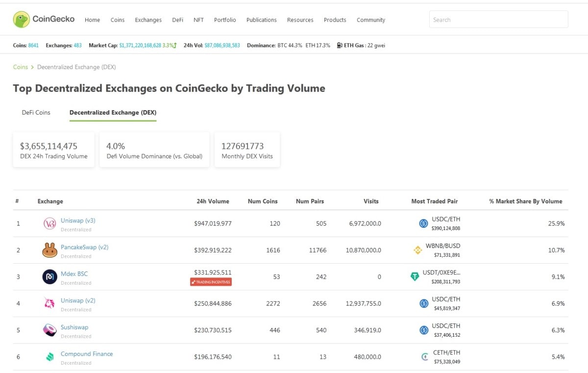Viewport: 588px width, 373px height.
Task: Open the DeFi navigation item
Action: tap(177, 20)
